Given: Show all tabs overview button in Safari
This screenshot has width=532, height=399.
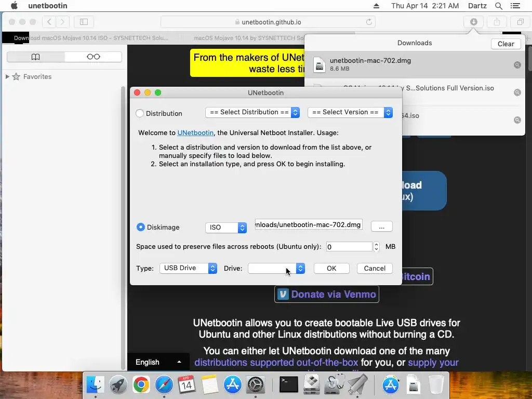Looking at the screenshot, I should (520, 22).
